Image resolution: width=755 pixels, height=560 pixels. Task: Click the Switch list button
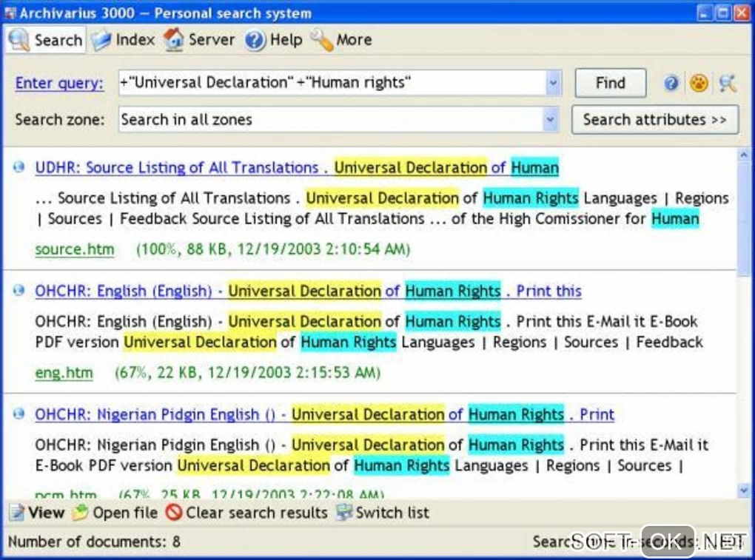[x=383, y=513]
